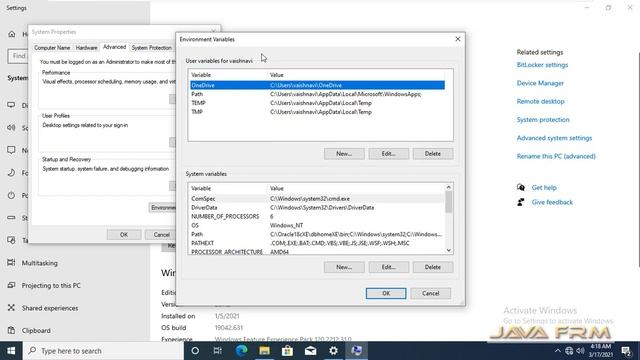Launch Microsoft Edge from the taskbar

coord(241,351)
